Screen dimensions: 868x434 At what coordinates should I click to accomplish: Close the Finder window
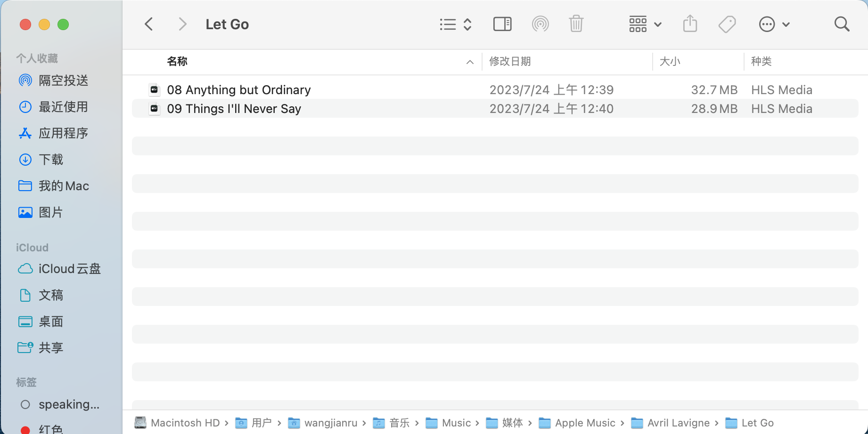pos(25,24)
